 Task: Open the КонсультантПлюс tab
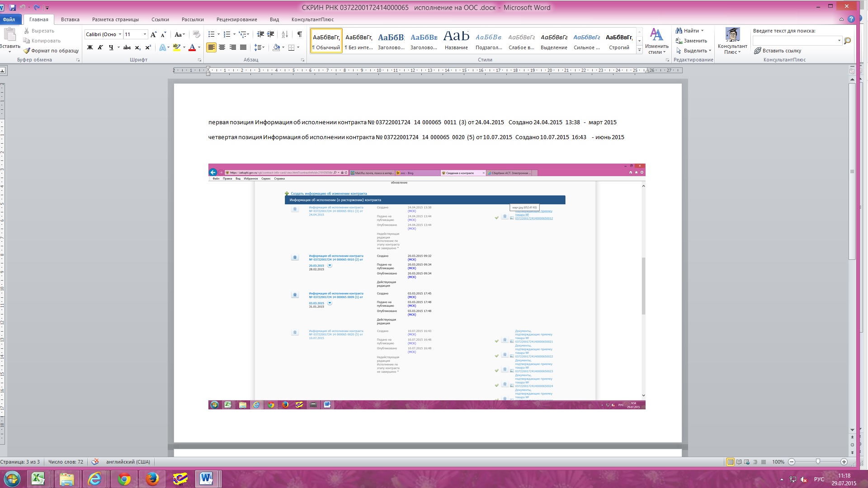[x=312, y=19]
